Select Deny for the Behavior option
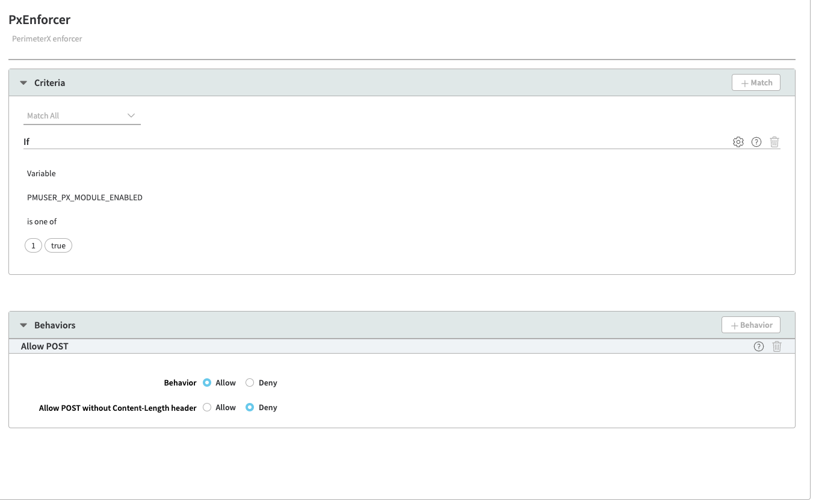The image size is (813, 504). tap(250, 383)
